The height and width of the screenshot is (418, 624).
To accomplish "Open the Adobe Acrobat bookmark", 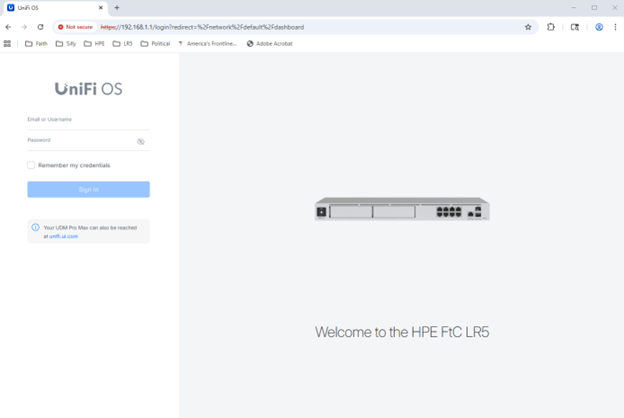I will [270, 44].
